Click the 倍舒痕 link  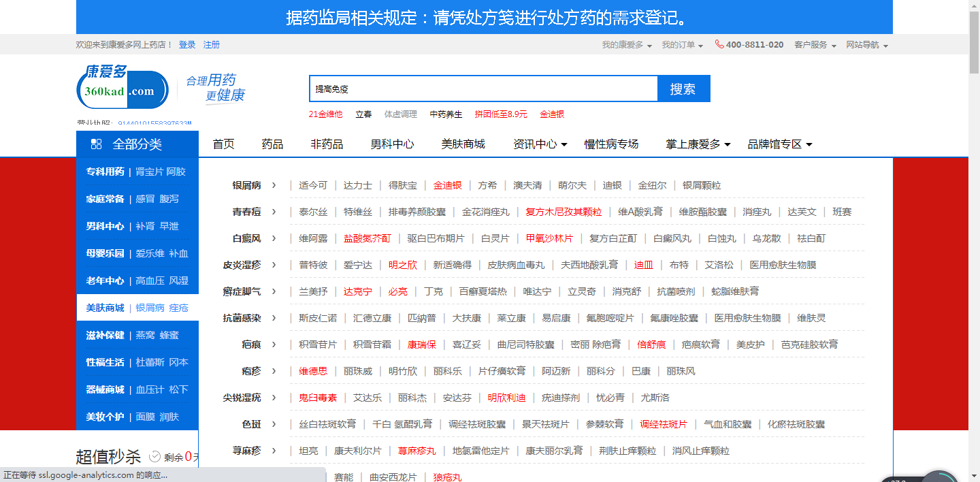(651, 344)
